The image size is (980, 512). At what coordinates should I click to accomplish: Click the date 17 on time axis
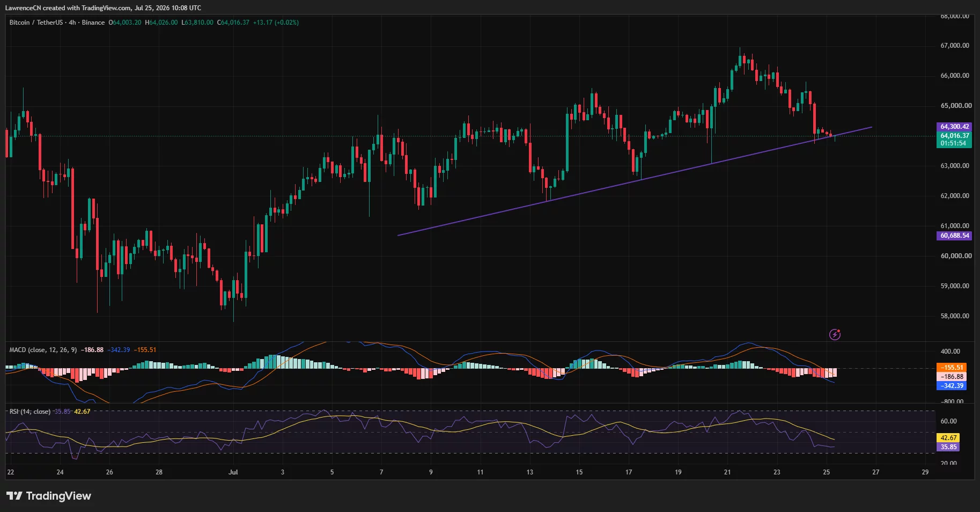(629, 472)
